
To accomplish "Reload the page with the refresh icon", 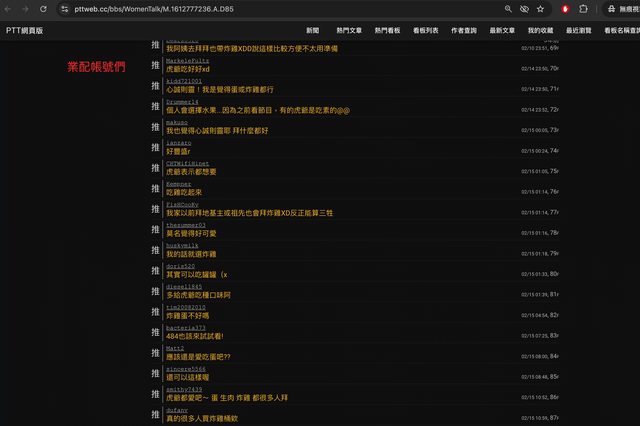I will pos(45,9).
